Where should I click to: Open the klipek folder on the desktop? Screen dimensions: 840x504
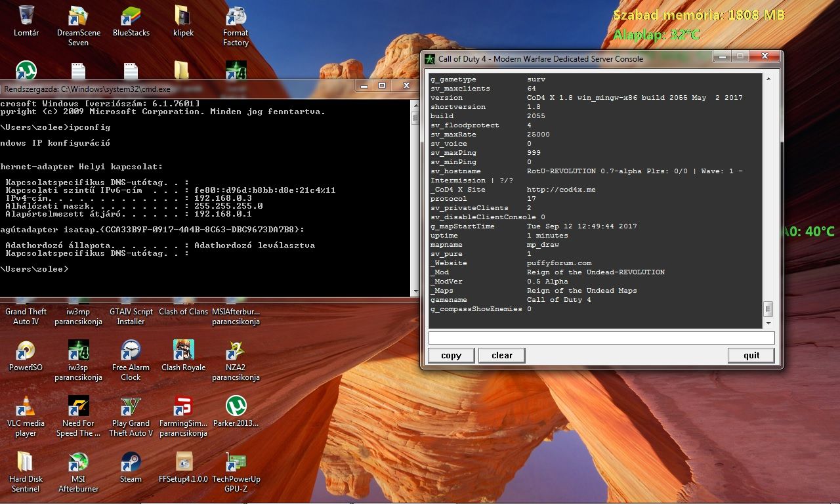tap(183, 21)
